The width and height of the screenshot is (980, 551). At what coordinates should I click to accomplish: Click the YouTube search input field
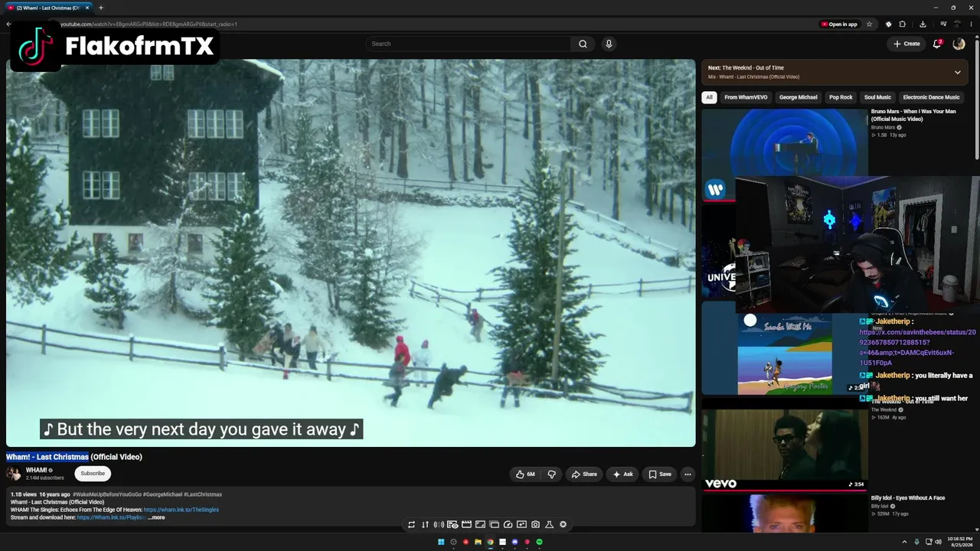point(469,44)
